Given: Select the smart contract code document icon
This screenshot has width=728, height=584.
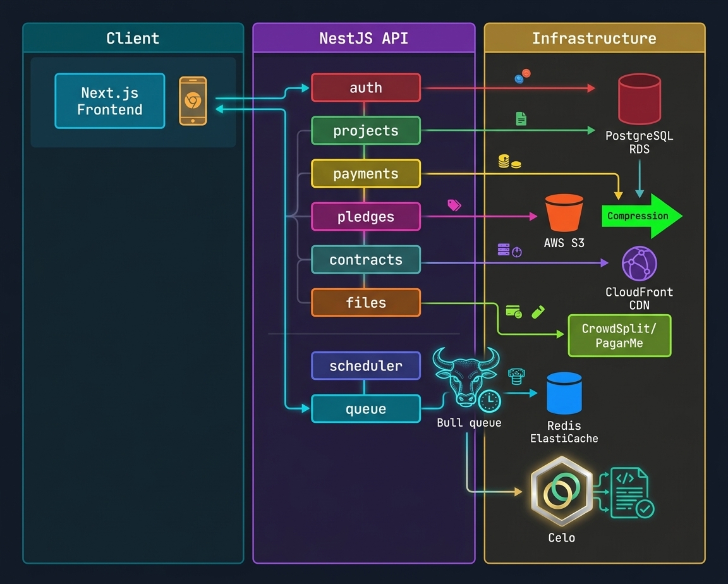Looking at the screenshot, I should click(x=631, y=493).
